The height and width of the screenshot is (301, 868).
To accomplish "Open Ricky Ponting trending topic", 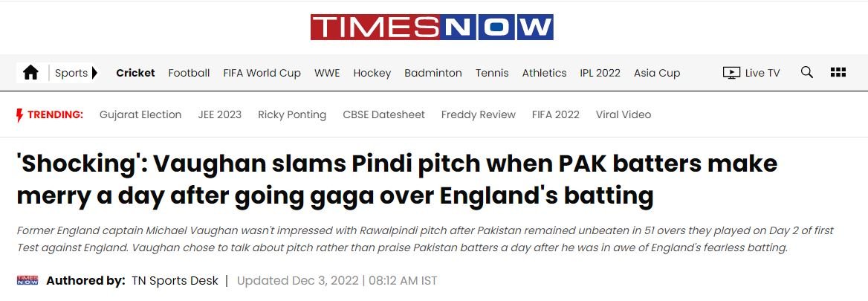I will coord(292,114).
